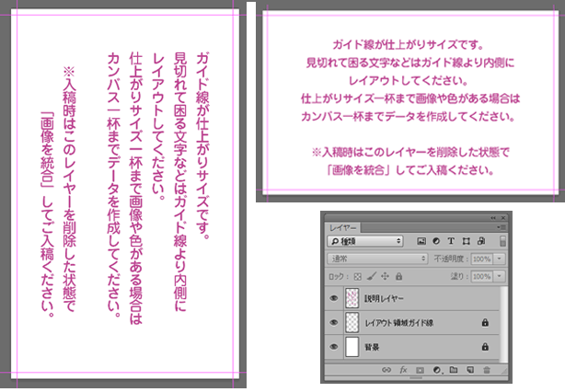The height and width of the screenshot is (392, 565).
Task: Filter layers by pixel image type
Action: 421,241
